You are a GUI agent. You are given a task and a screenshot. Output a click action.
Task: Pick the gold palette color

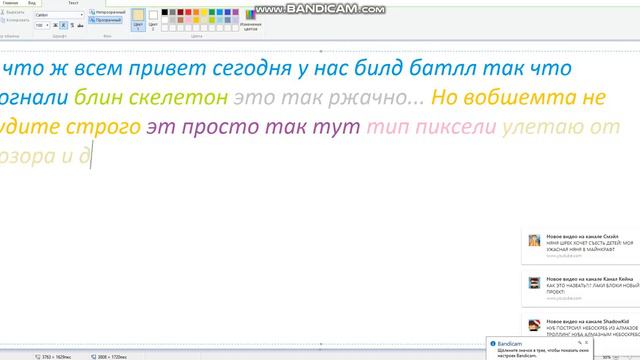pos(196,20)
